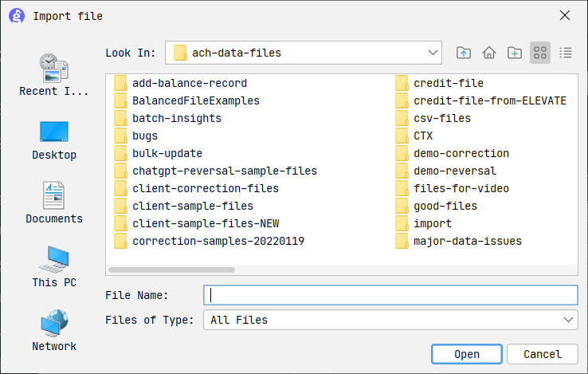Close the Import file dialog

(565, 15)
